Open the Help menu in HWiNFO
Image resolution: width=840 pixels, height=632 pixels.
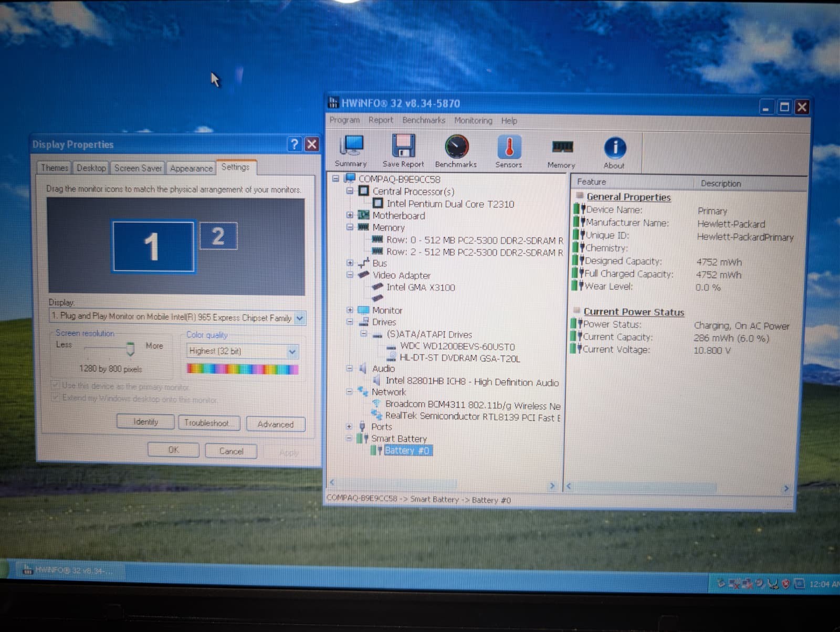509,121
